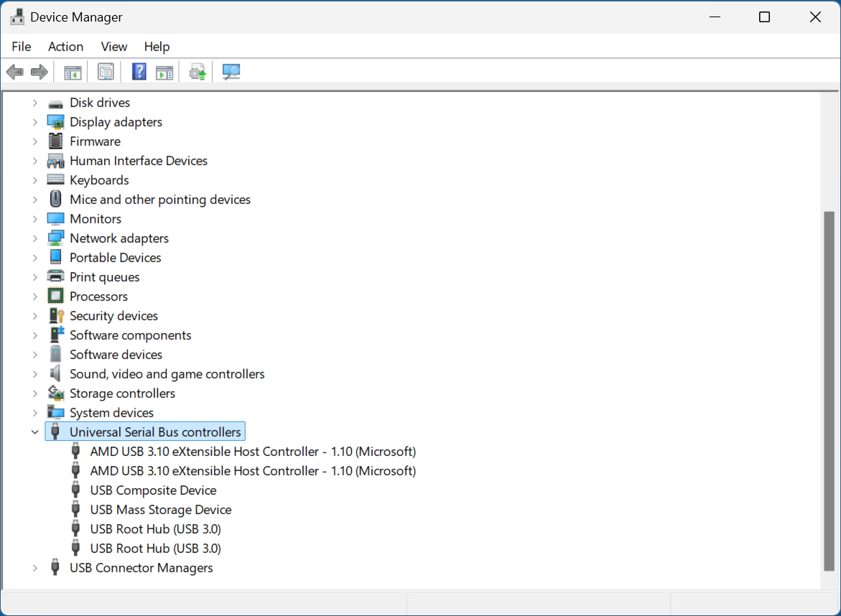841x616 pixels.
Task: Select the USB Composite Device entry
Action: point(153,490)
